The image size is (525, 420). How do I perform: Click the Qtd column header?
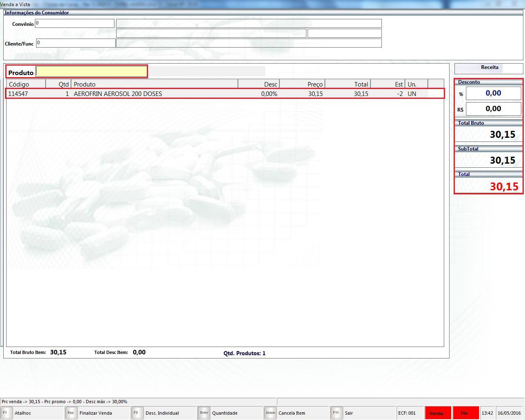[x=58, y=84]
